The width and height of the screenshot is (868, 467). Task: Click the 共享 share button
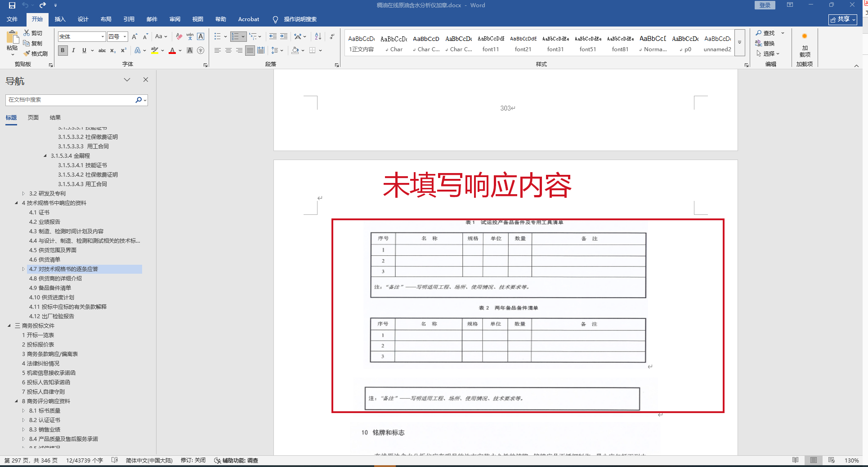(843, 19)
